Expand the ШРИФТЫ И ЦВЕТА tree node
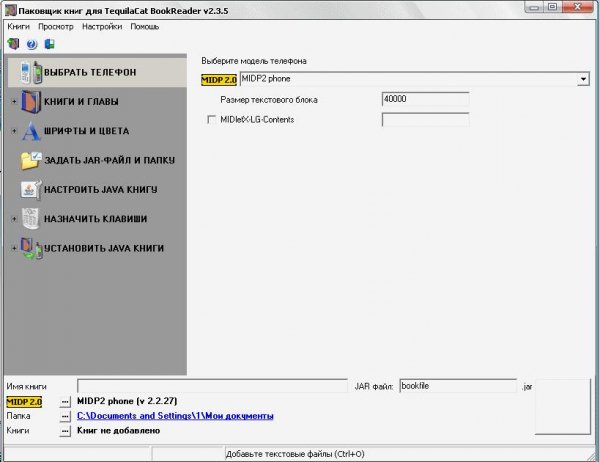Screen dimensions: 600x462 [14, 131]
